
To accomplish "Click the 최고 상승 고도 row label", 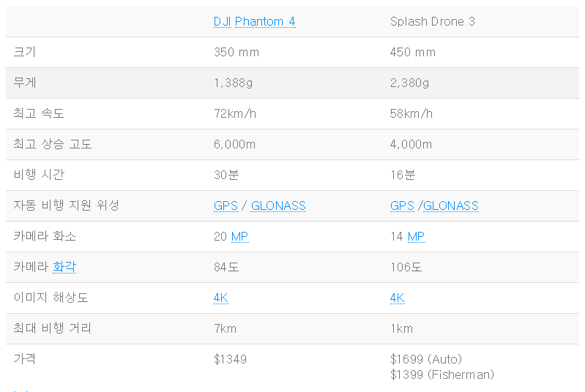I will [53, 144].
